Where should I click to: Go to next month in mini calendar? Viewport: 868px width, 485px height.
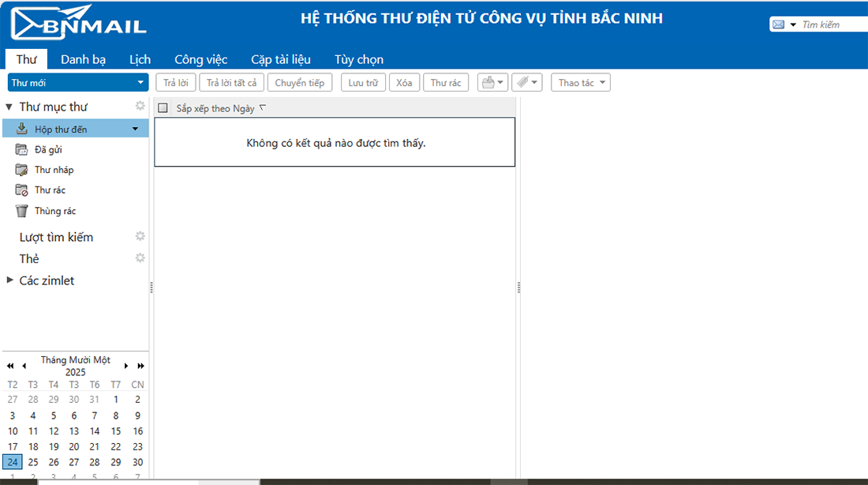click(x=126, y=366)
